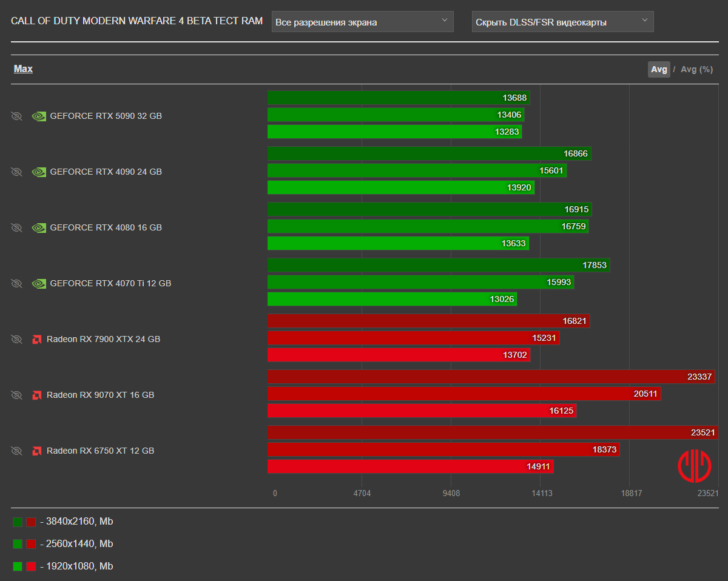Open the 'Скрыть DLSS/FSR видеокарты' dropdown
Viewport: 728px width, 581px height.
(x=563, y=22)
